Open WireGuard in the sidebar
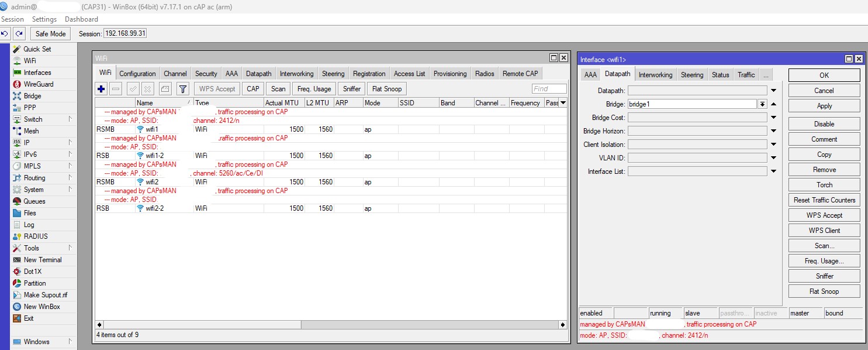The image size is (868, 350). (x=39, y=84)
